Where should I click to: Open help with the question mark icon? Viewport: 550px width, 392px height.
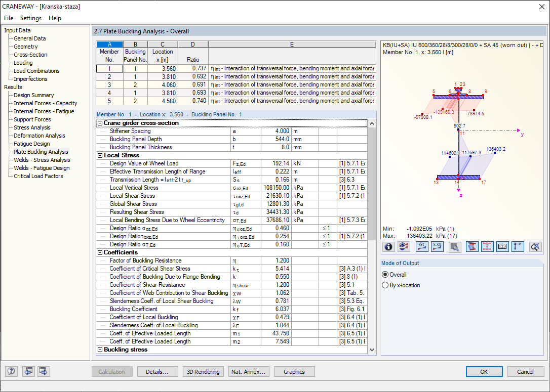11,371
